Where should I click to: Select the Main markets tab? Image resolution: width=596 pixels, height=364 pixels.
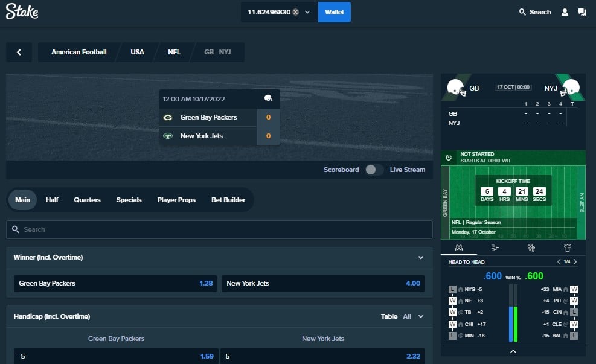click(x=22, y=200)
